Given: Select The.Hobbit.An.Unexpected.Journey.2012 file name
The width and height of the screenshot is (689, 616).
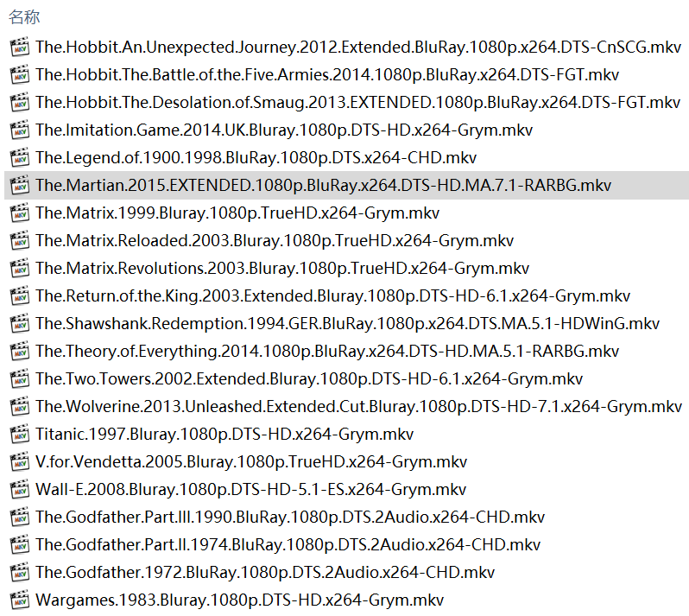Looking at the screenshot, I should (x=358, y=47).
